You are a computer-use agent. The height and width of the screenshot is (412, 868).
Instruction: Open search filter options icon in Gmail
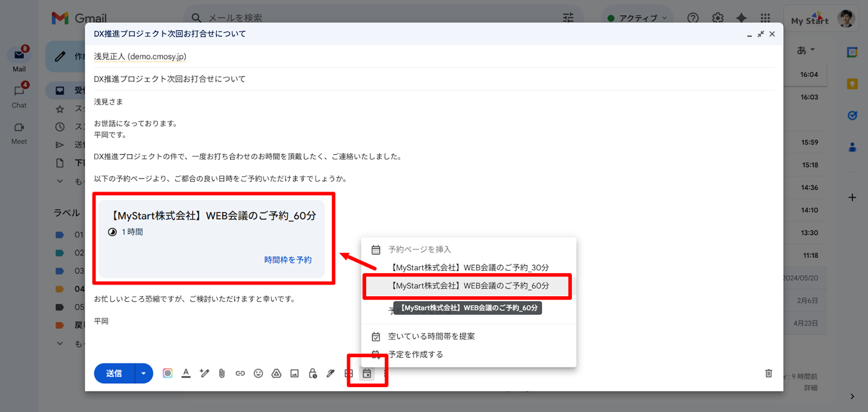tap(568, 18)
